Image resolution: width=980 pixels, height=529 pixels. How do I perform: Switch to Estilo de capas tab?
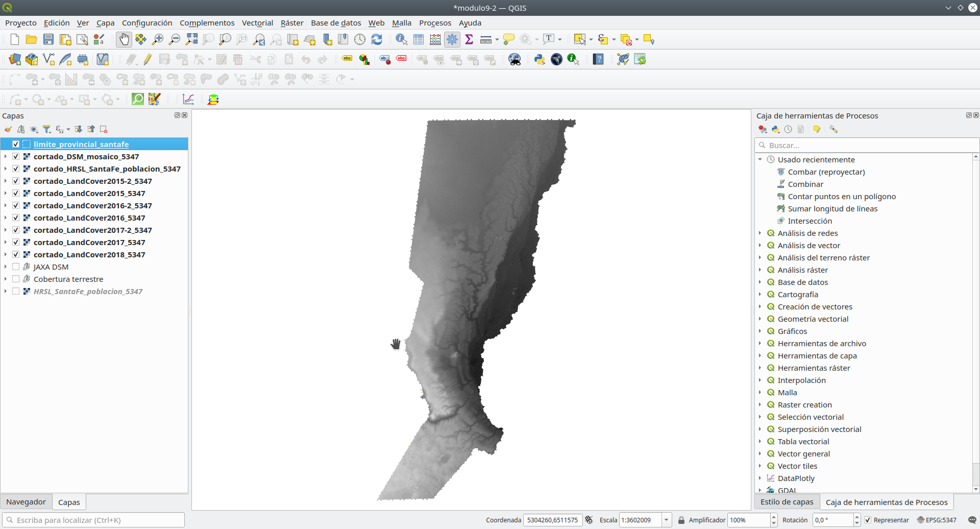pos(787,502)
